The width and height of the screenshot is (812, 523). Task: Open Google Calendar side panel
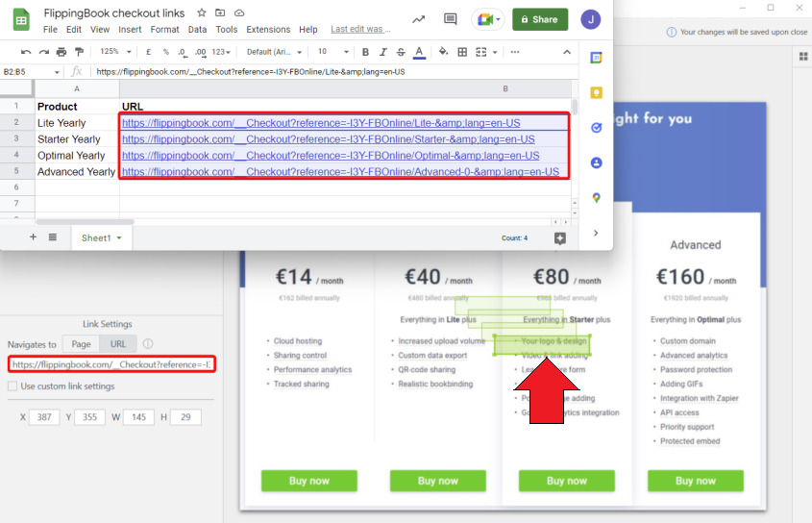click(x=596, y=58)
